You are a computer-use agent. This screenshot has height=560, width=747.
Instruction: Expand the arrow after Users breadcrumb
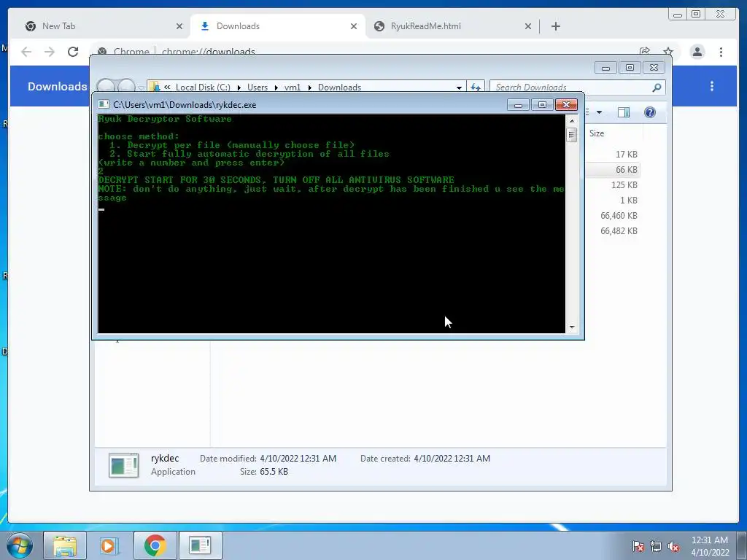point(276,87)
